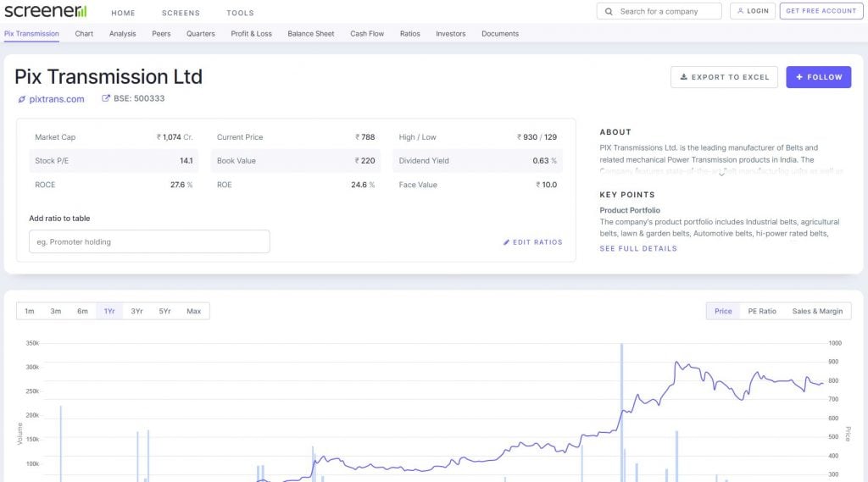Viewport: 868px width, 482px height.
Task: Open the BSE: 500333 link
Action: 139,98
